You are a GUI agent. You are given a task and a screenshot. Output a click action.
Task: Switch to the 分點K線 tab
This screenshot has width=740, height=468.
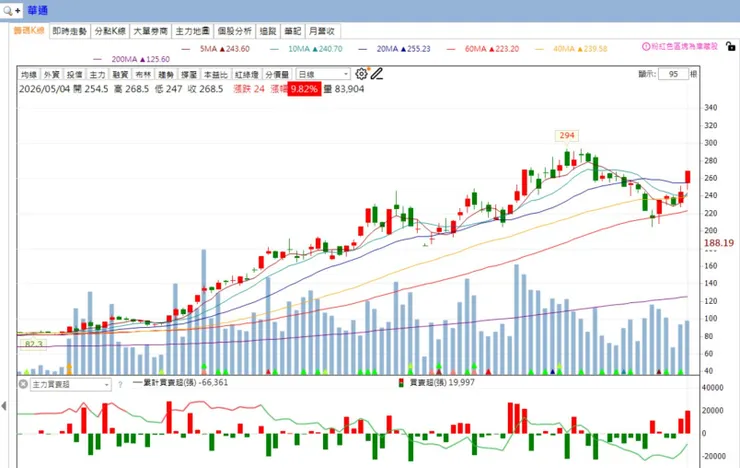[110, 31]
